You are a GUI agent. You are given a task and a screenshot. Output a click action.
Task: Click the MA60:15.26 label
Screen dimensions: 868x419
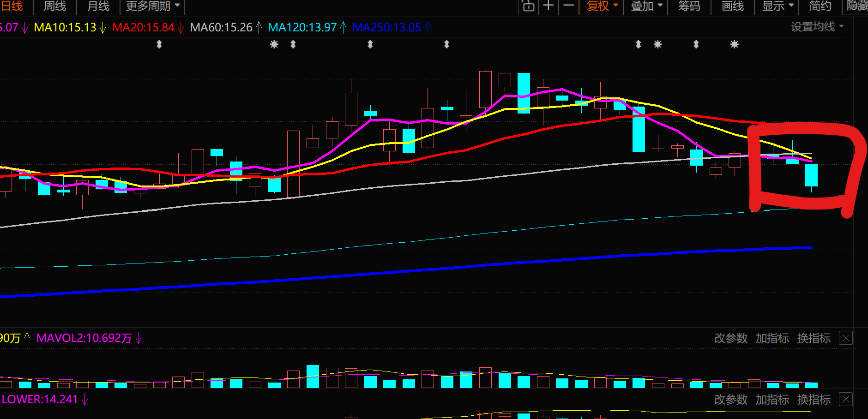pyautogui.click(x=221, y=28)
